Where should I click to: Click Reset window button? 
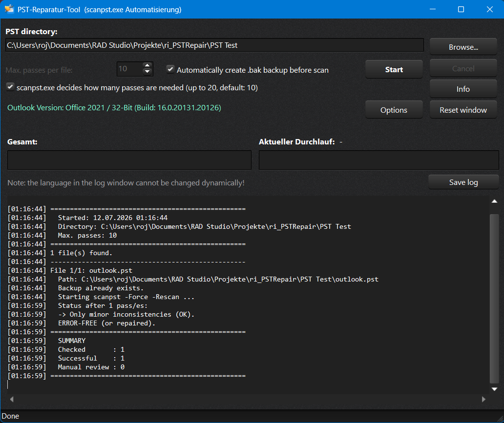click(x=463, y=110)
